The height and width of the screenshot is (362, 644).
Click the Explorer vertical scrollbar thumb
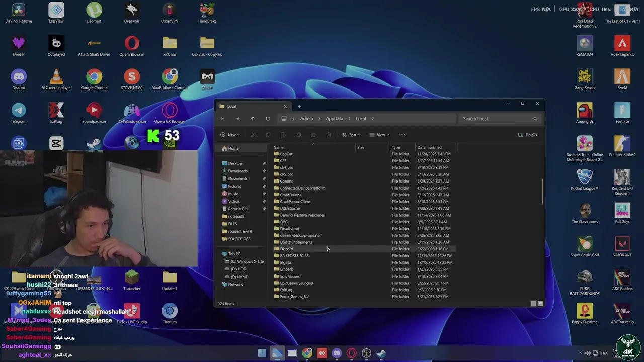[542, 192]
